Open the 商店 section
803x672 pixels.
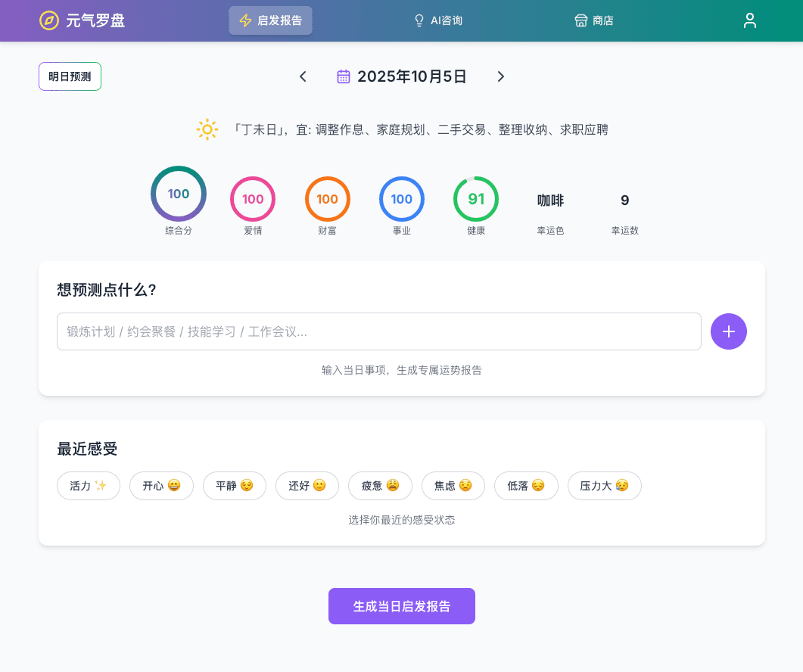pos(594,20)
